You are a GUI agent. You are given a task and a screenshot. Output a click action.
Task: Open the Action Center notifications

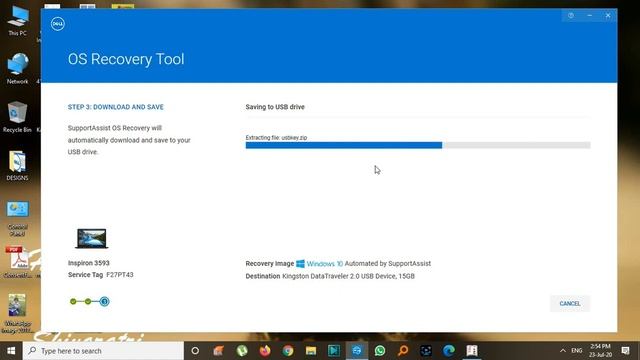pos(625,351)
